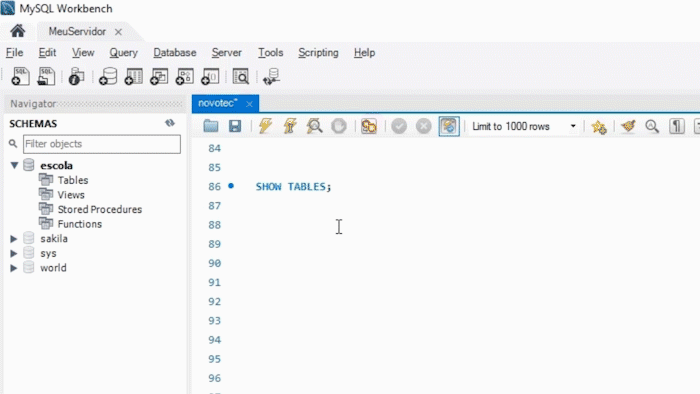Beautify the SQL with the broom icon

(628, 126)
